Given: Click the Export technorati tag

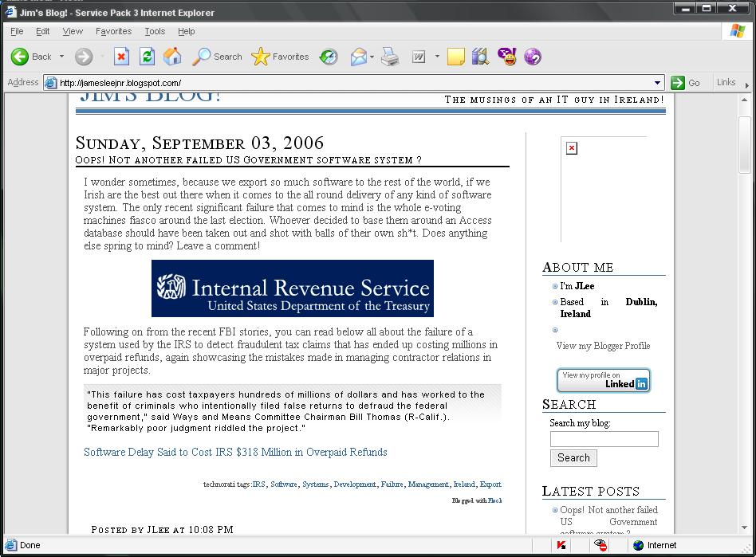Looking at the screenshot, I should click(490, 484).
